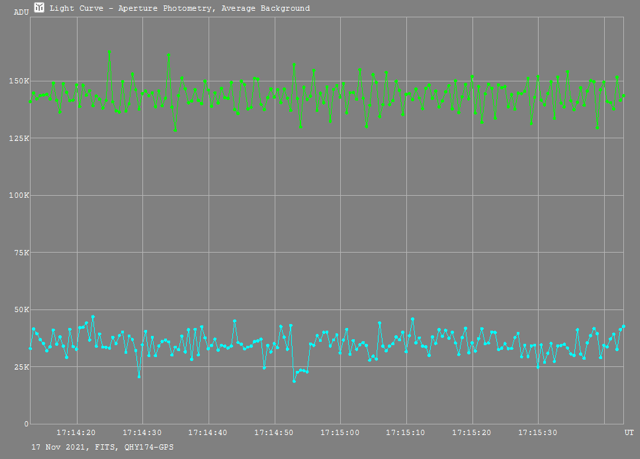The height and width of the screenshot is (459, 640).
Task: Click the 17:14:50 time axis label
Action: tap(274, 432)
